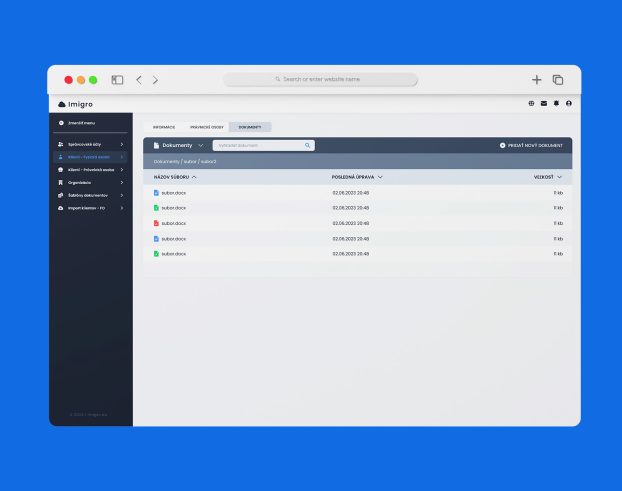Switch to the Právnické osoby tab
This screenshot has width=622, height=491.
coord(207,127)
